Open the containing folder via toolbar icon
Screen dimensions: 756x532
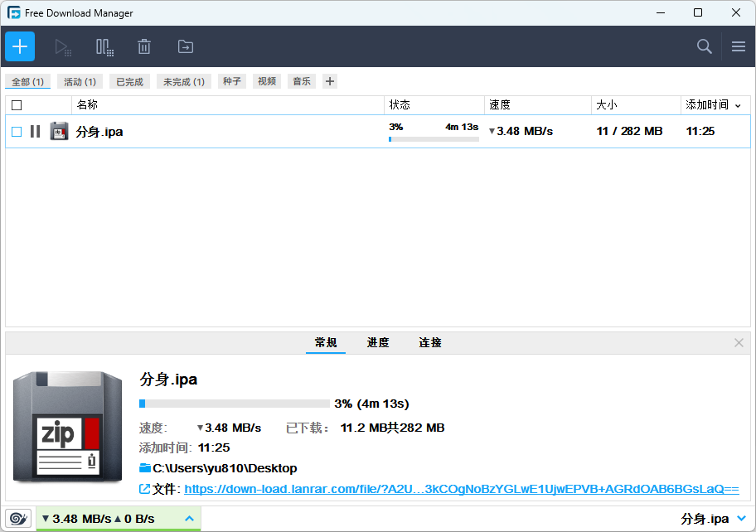tap(185, 46)
